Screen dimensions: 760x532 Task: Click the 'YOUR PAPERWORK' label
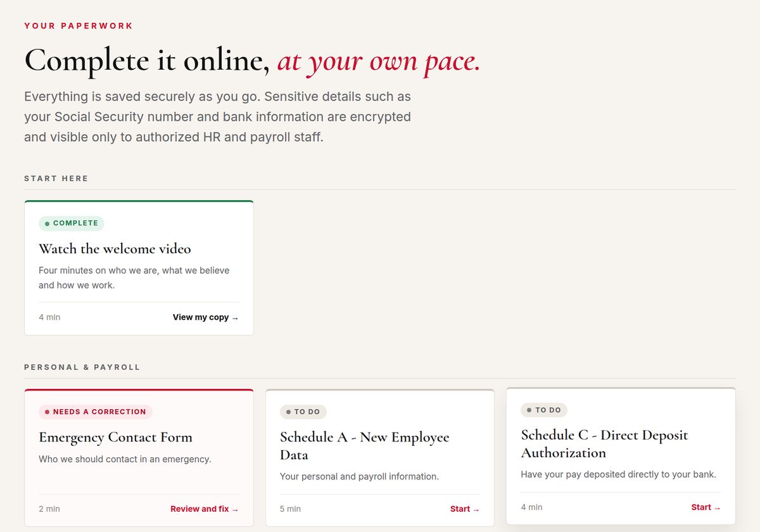click(x=79, y=26)
